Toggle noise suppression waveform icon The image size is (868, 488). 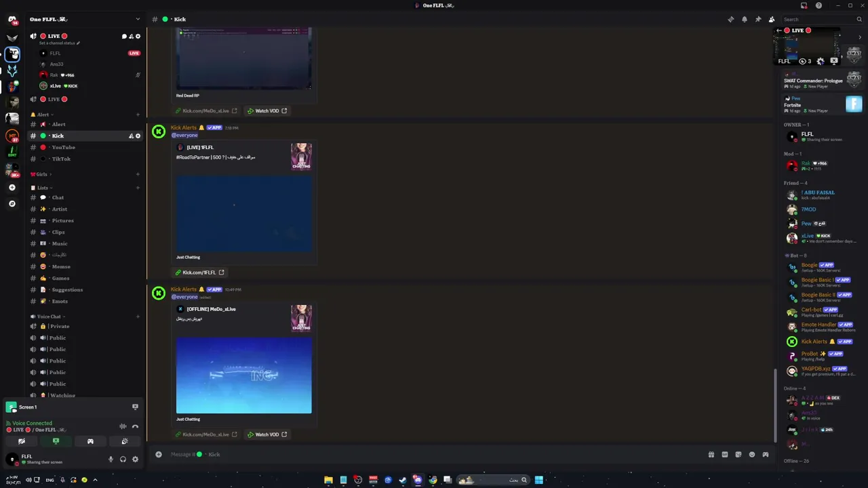pyautogui.click(x=123, y=426)
